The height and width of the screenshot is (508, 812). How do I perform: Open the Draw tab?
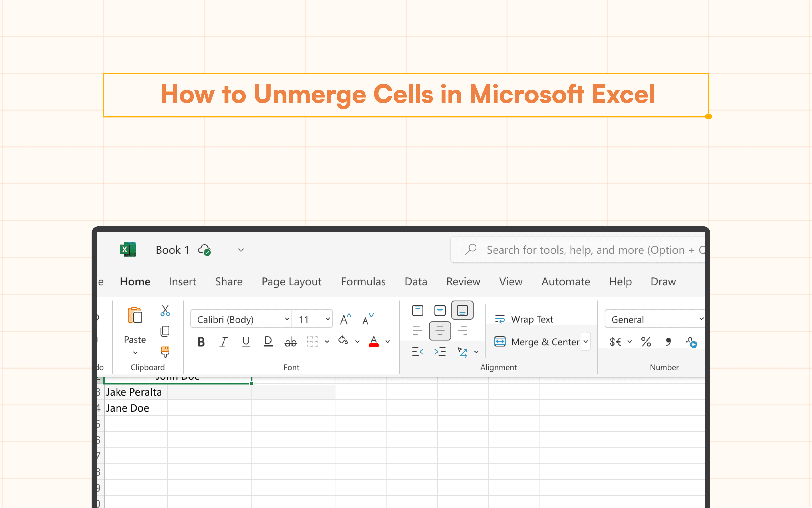[x=663, y=282]
